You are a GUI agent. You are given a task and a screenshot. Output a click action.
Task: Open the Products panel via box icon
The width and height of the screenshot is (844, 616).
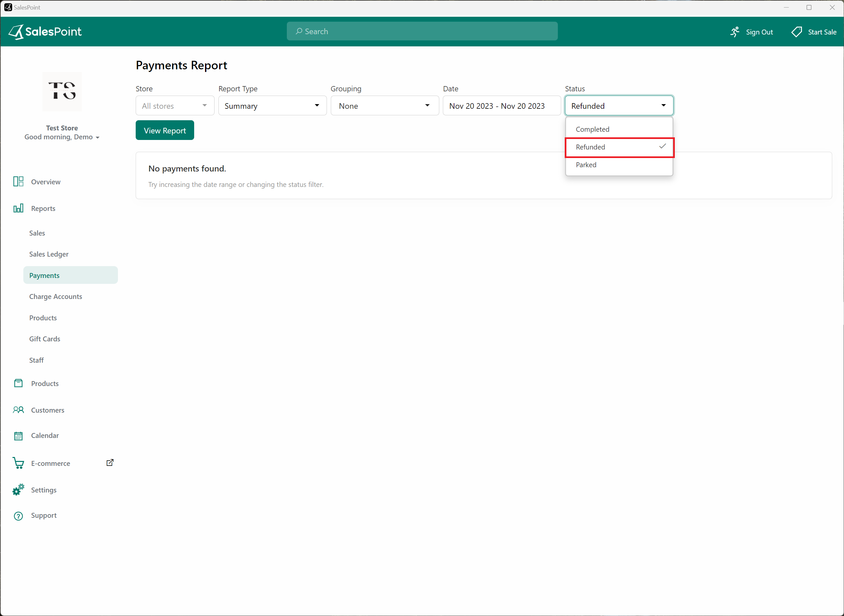[x=18, y=383]
